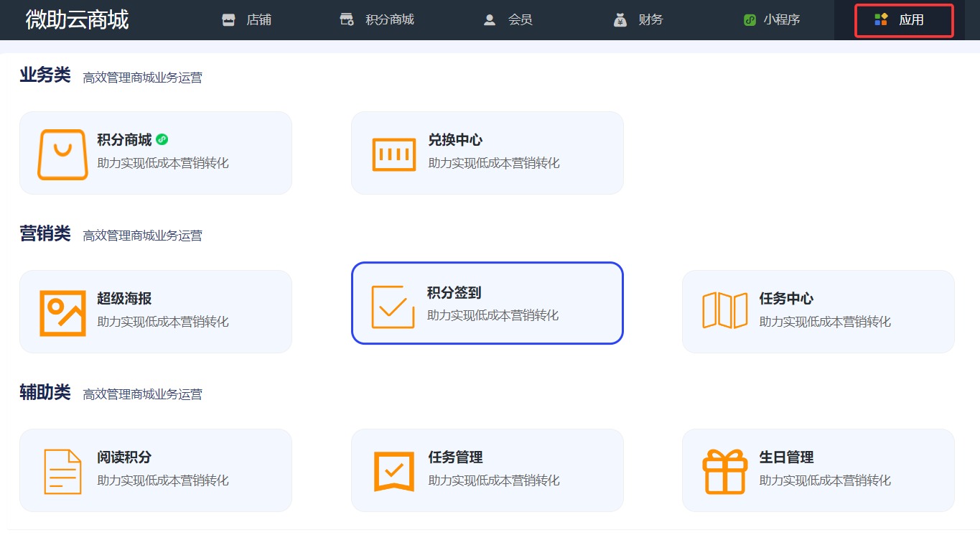980x535 pixels.
Task: Click the 生日管理 gift box icon
Action: tap(724, 471)
